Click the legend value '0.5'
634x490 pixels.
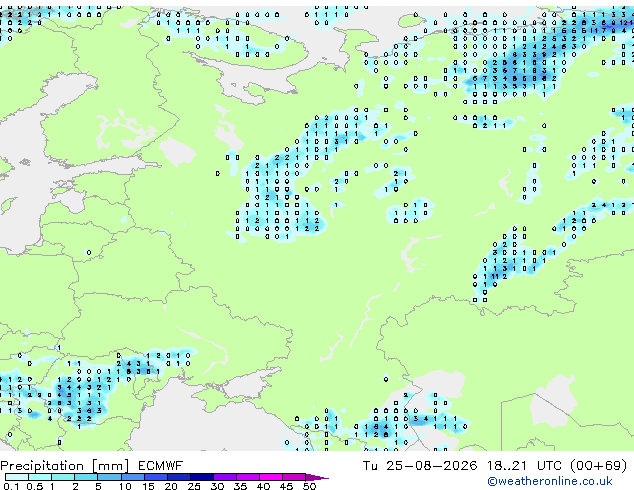coord(35,486)
